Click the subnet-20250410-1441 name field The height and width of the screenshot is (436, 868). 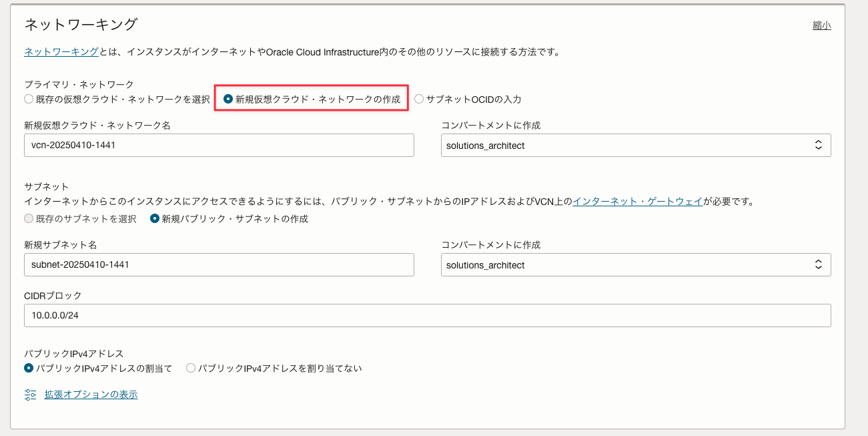[219, 265]
